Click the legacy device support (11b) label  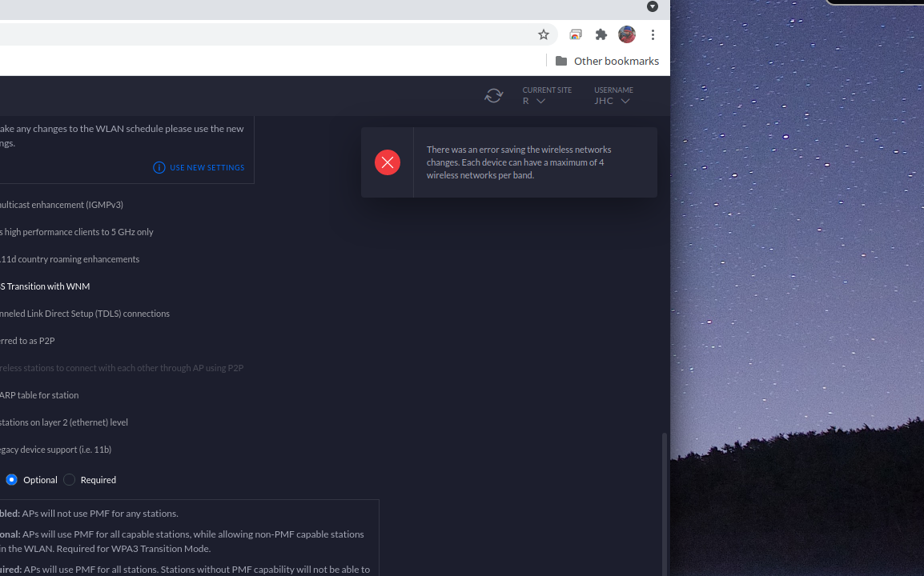(55, 450)
